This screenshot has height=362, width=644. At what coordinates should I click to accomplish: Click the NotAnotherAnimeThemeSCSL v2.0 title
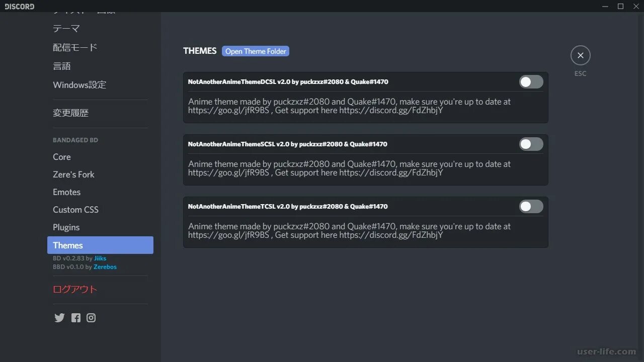tap(287, 144)
